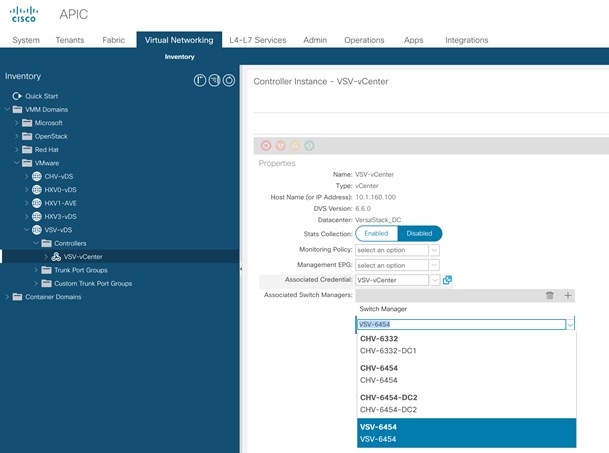The width and height of the screenshot is (609, 453).
Task: Open the Operations tab
Action: point(364,40)
